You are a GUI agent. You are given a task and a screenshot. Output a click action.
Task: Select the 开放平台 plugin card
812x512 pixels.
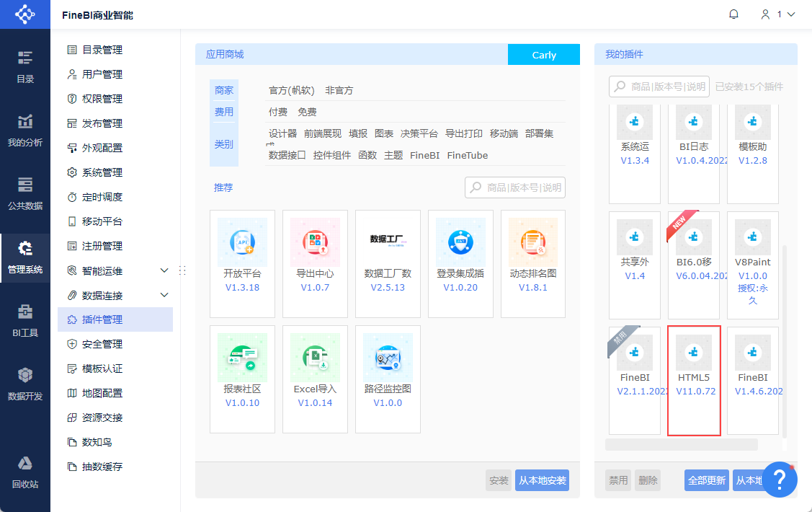coord(242,263)
